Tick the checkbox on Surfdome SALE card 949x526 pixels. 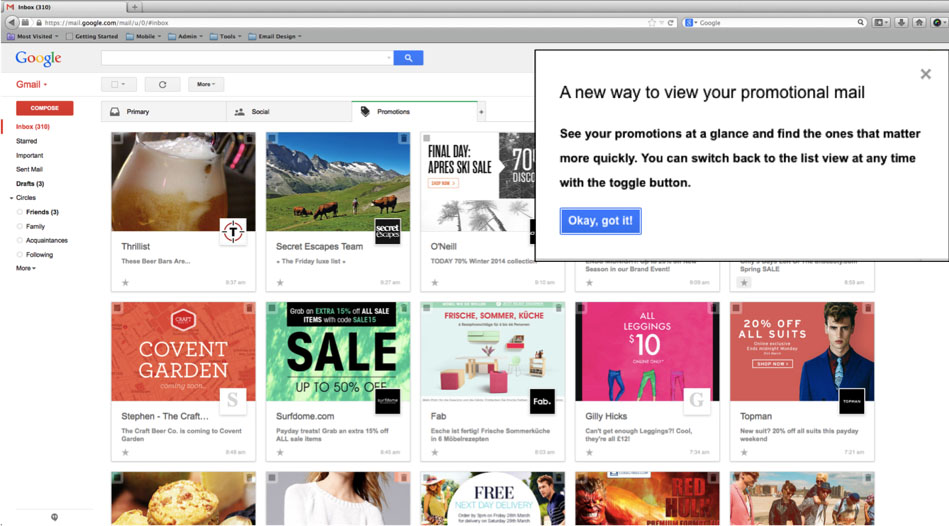point(272,309)
